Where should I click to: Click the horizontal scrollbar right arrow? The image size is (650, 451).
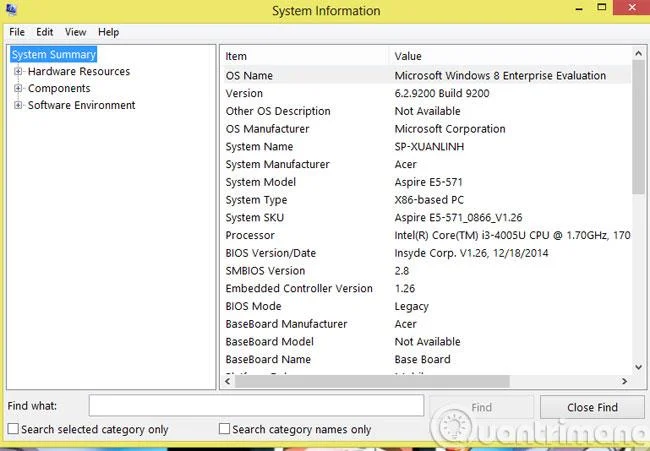pos(624,381)
